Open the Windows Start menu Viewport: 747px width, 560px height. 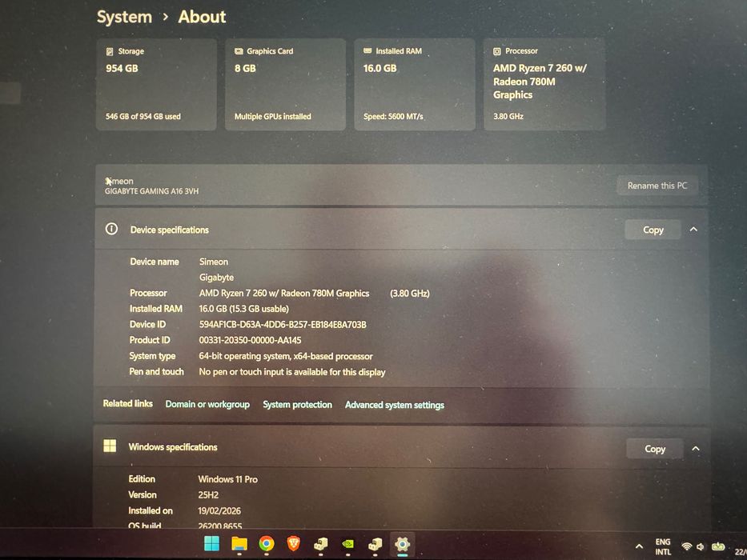(211, 543)
